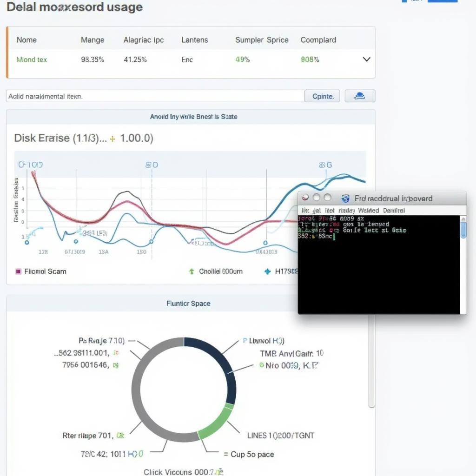Click the Cpinte. button
The image size is (476, 476).
(322, 96)
